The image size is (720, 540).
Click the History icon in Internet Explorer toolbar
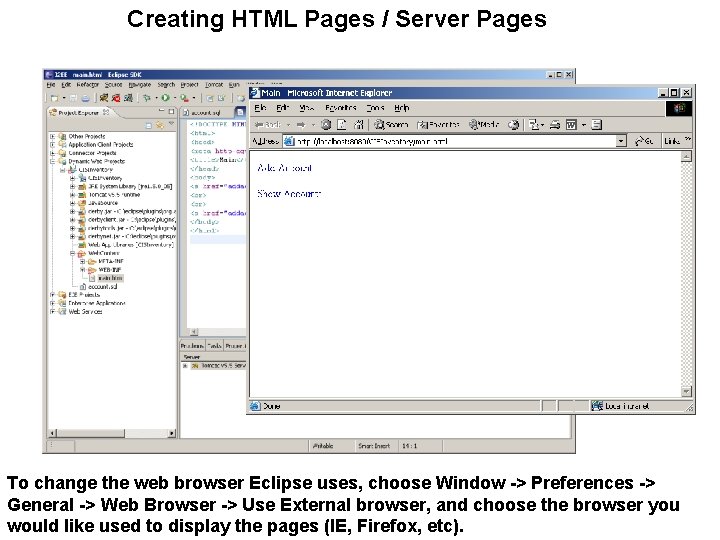pos(513,124)
